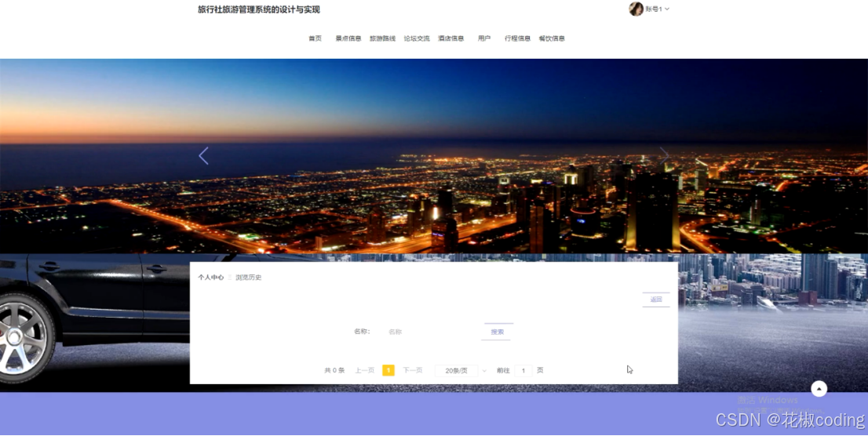Click the 上一页 pagination button
This screenshot has height=436, width=868.
pyautogui.click(x=365, y=370)
